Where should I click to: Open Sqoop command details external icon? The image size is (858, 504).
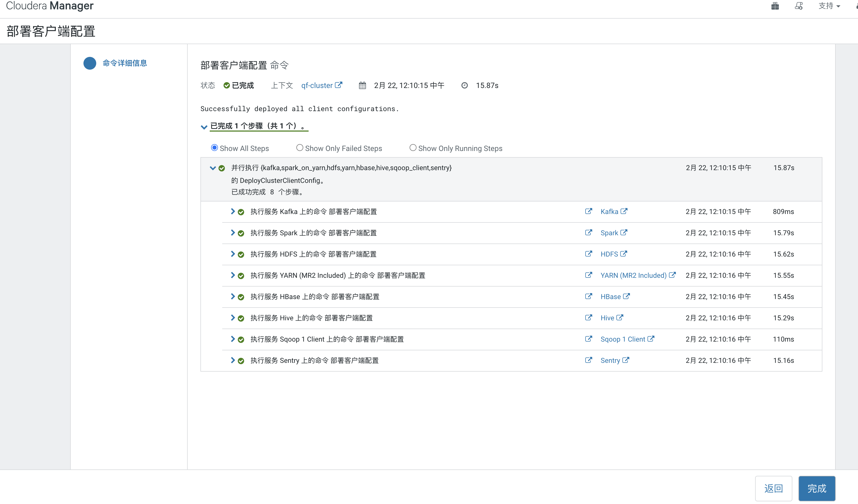click(x=588, y=339)
